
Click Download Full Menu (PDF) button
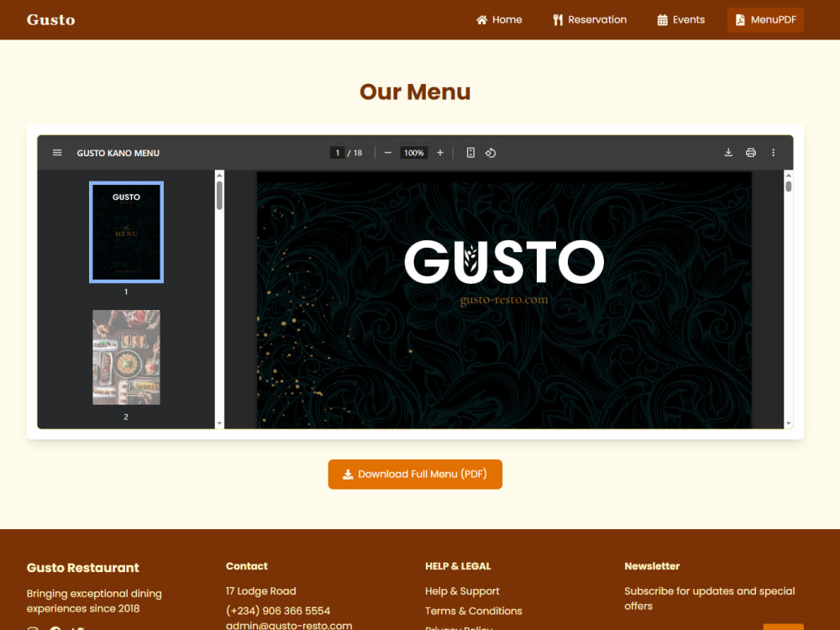[x=415, y=474]
